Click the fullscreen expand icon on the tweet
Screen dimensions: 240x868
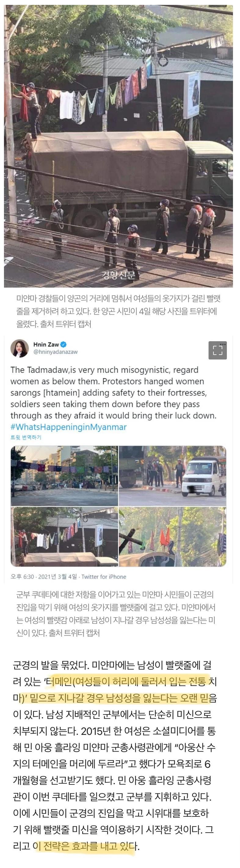pos(217,350)
